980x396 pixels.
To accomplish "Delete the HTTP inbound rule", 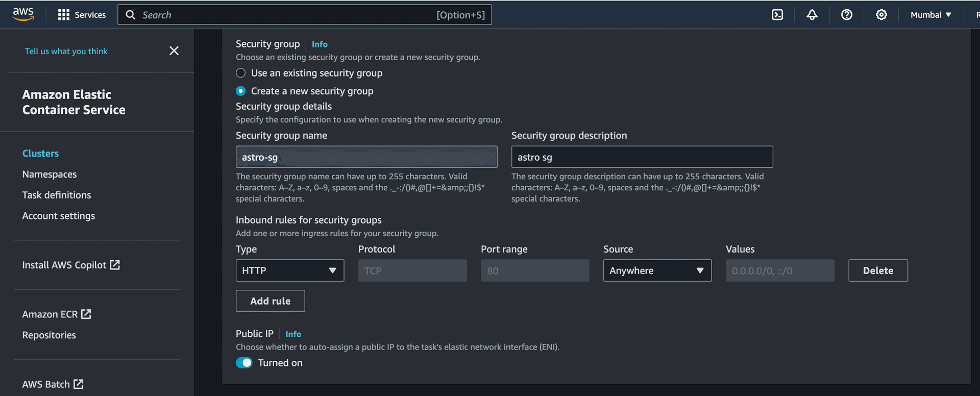I will click(877, 270).
